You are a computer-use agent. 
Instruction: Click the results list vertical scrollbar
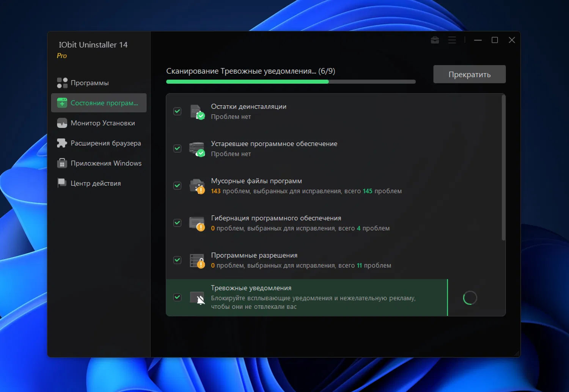503,168
